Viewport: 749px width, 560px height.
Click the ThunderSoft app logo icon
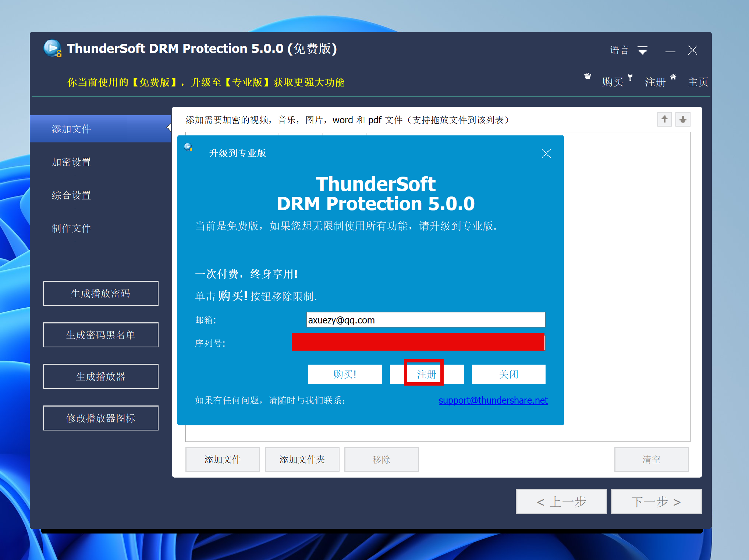point(52,48)
